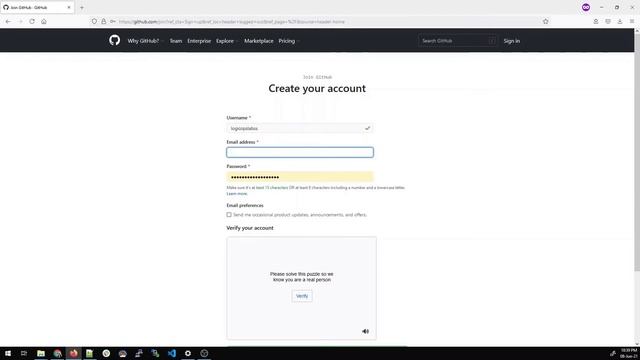
Task: Go to the browser home page
Action: coord(44,21)
